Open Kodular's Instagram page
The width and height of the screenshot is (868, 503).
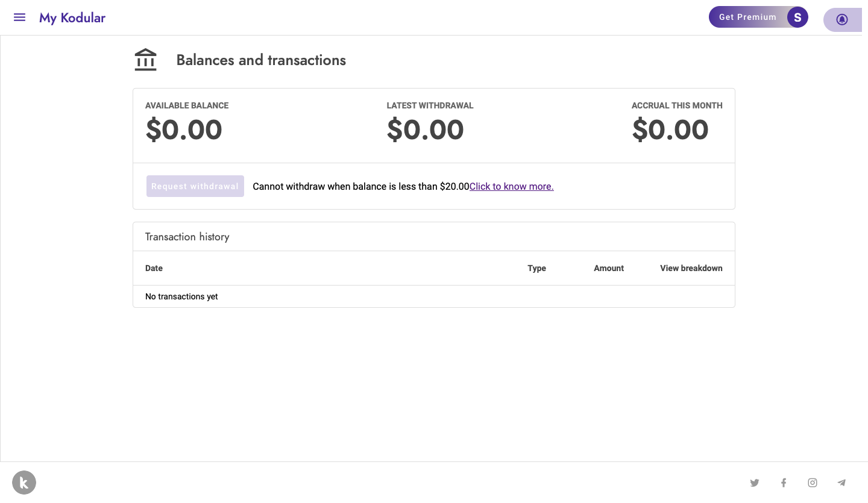coord(813,483)
